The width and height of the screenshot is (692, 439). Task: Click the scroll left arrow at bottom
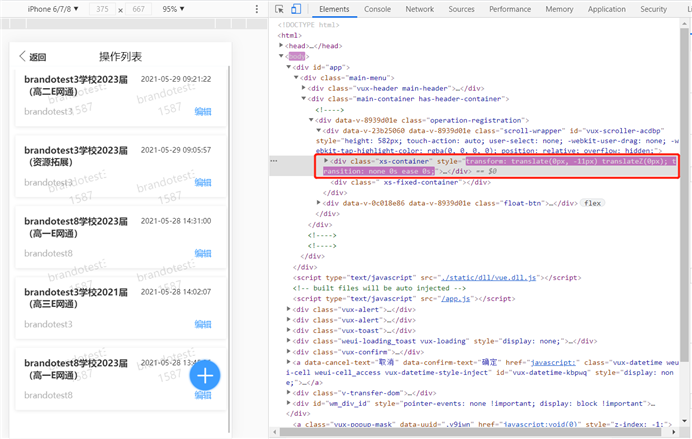pyautogui.click(x=275, y=431)
